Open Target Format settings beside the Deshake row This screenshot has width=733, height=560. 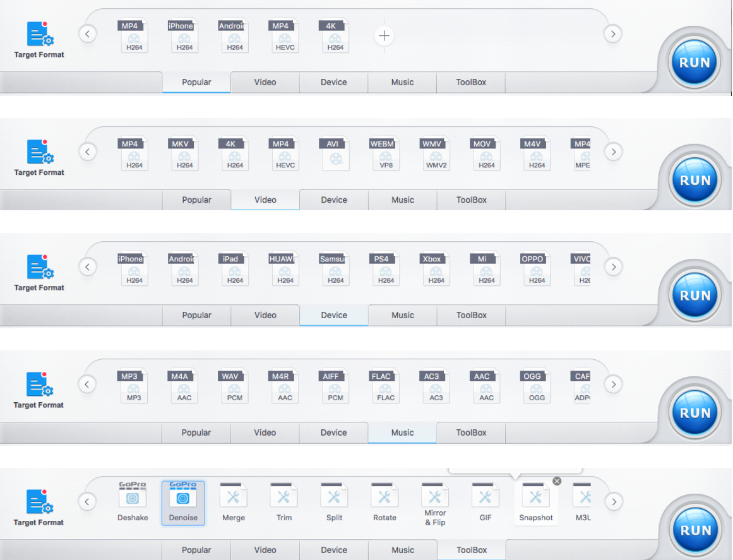[39, 508]
